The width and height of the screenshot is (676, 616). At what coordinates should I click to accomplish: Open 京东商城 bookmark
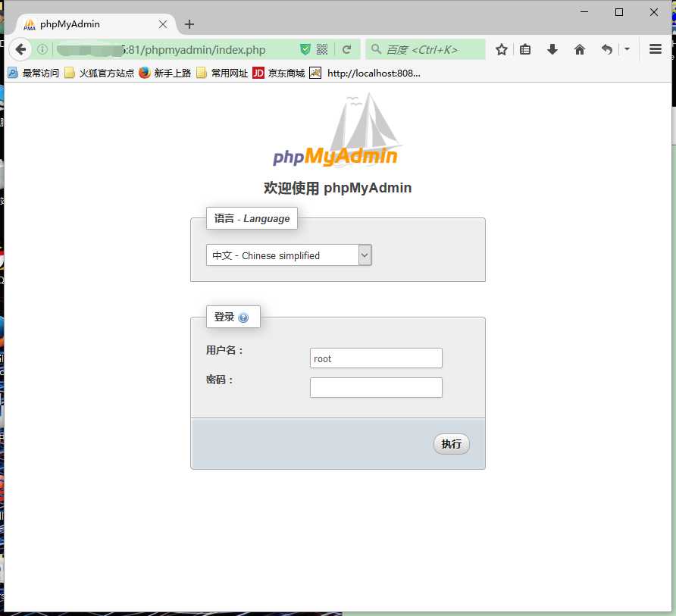[279, 73]
